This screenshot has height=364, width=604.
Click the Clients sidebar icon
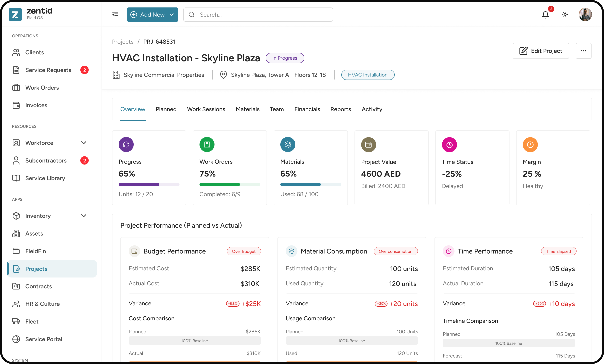click(x=16, y=52)
